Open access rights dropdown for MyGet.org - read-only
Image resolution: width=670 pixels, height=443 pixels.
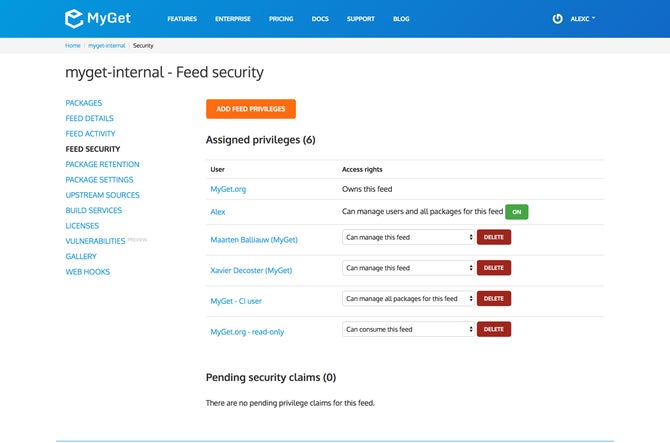(408, 329)
